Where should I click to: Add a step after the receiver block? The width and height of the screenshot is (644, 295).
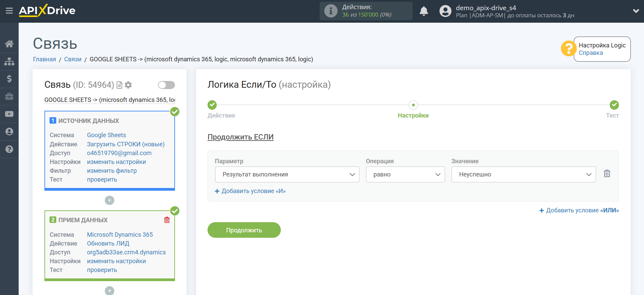tap(110, 291)
